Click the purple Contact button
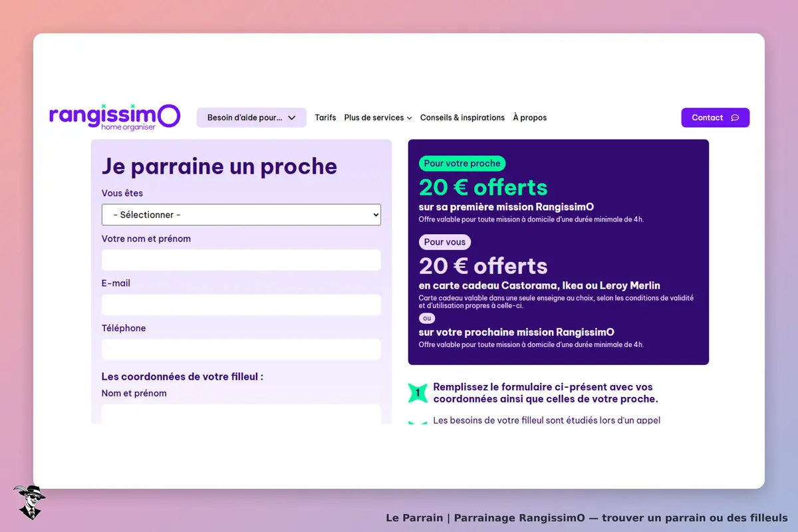 715,118
